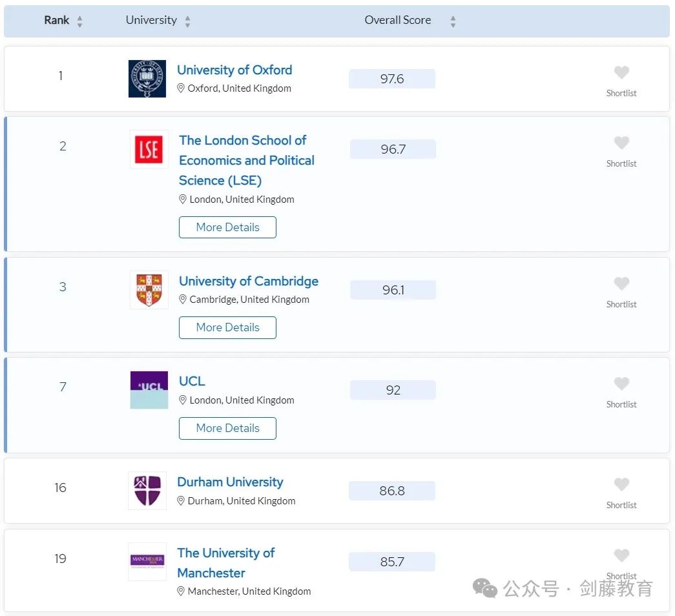The image size is (675, 616).
Task: Shortlist University of Oxford heart icon
Action: 621,72
